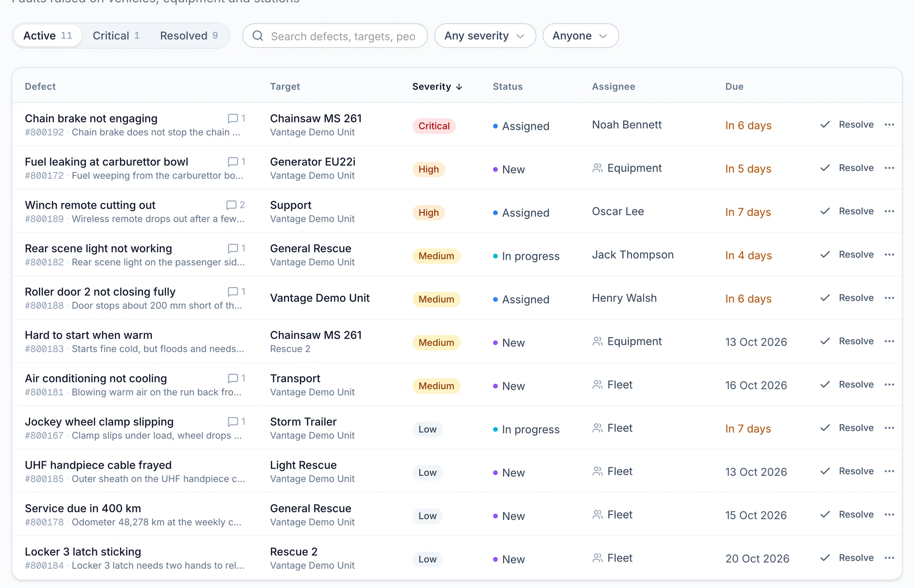Switch to the Critical tab
Viewport: 915px width, 588px height.
(x=116, y=36)
